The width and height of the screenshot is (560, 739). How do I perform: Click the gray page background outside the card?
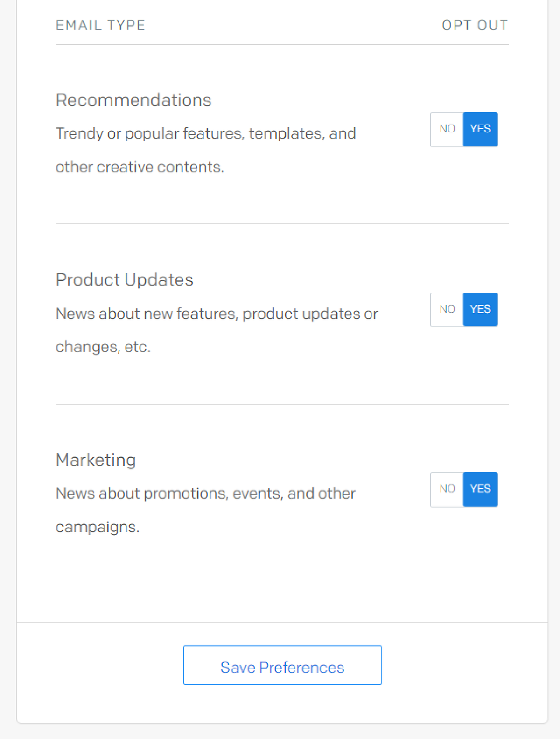(x=7, y=373)
